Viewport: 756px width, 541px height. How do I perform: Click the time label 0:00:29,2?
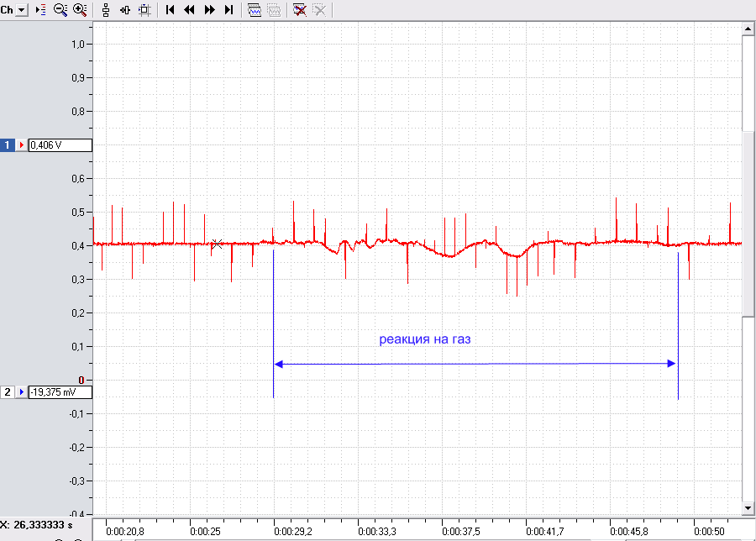click(292, 532)
